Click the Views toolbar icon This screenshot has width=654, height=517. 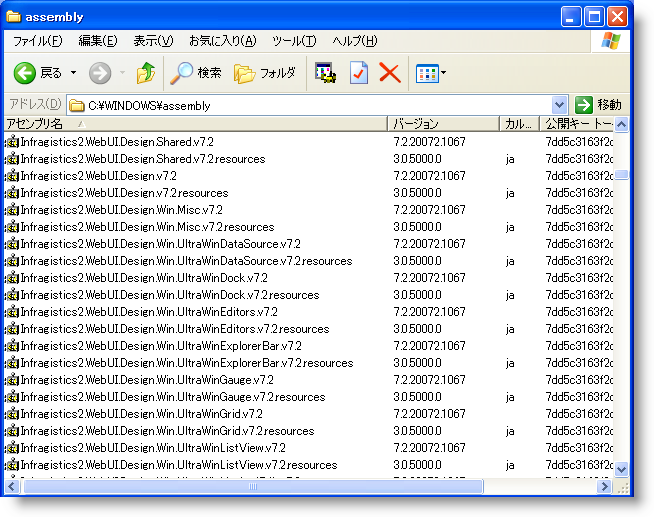[427, 73]
